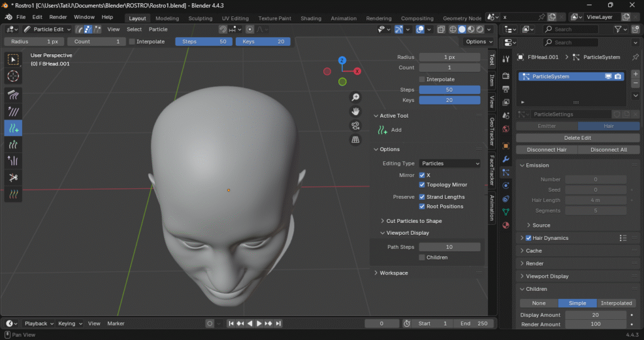Activate the particle Cut tool

click(x=13, y=178)
